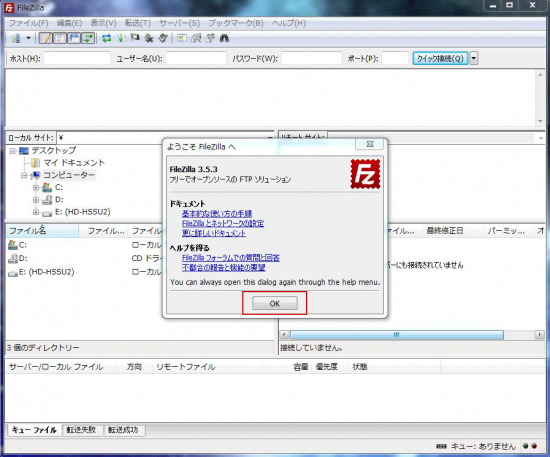This screenshot has width=550, height=457.
Task: Focus the ユーザー名(U) input field
Action: (x=196, y=58)
